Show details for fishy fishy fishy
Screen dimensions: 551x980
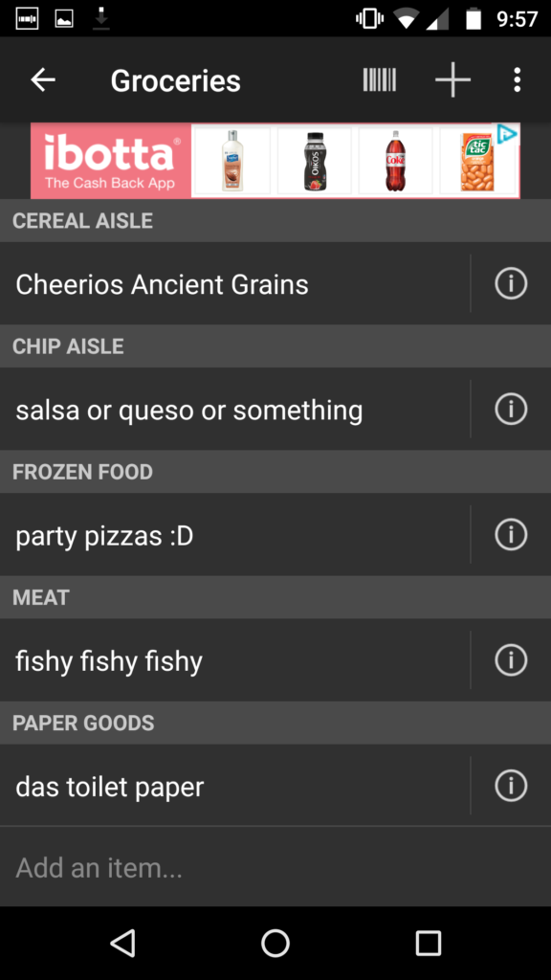[x=511, y=660]
